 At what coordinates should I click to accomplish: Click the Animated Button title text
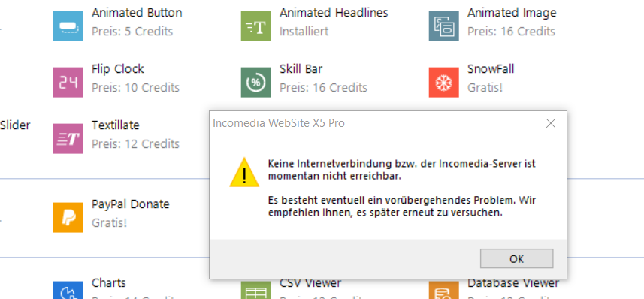click(x=137, y=13)
